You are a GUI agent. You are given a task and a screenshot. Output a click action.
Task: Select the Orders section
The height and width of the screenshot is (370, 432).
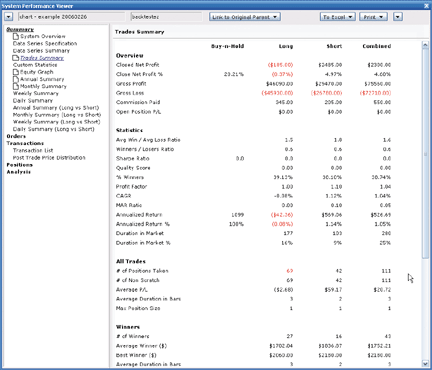point(16,136)
